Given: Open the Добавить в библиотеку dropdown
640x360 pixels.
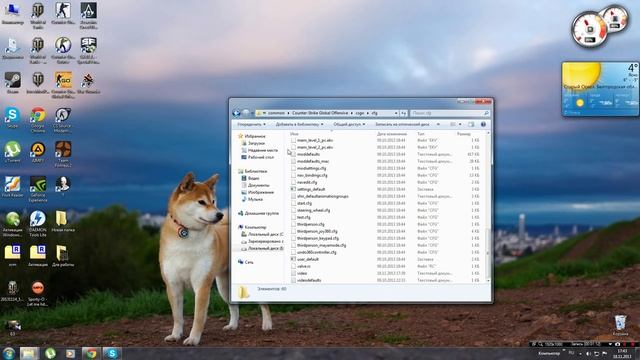Looking at the screenshot, I should (x=299, y=124).
